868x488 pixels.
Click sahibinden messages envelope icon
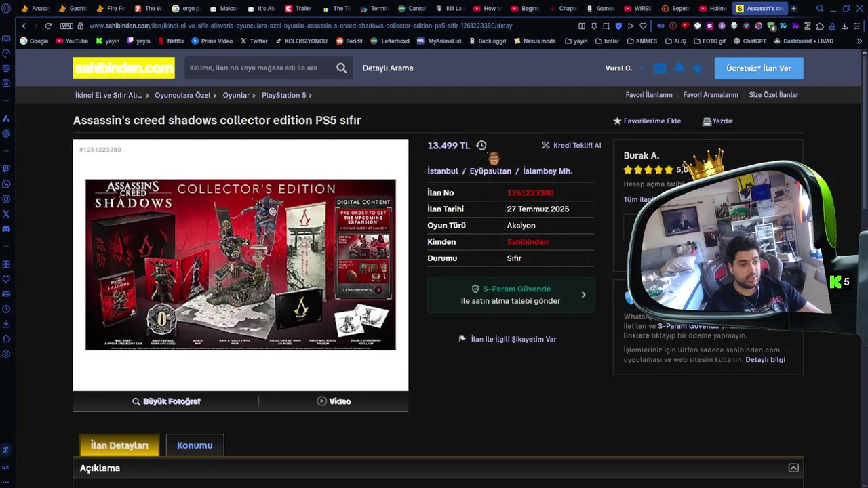click(660, 68)
